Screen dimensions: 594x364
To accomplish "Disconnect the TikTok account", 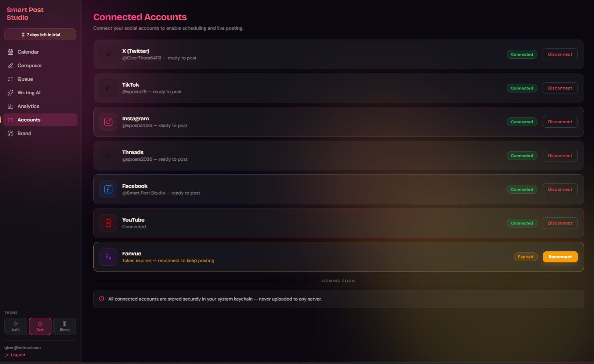I will [x=560, y=88].
